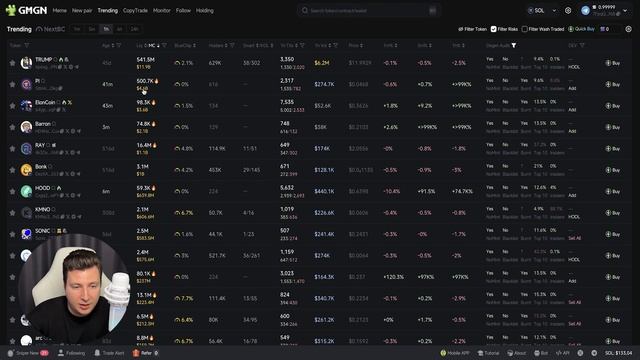Open the CopyTrade page

click(135, 11)
